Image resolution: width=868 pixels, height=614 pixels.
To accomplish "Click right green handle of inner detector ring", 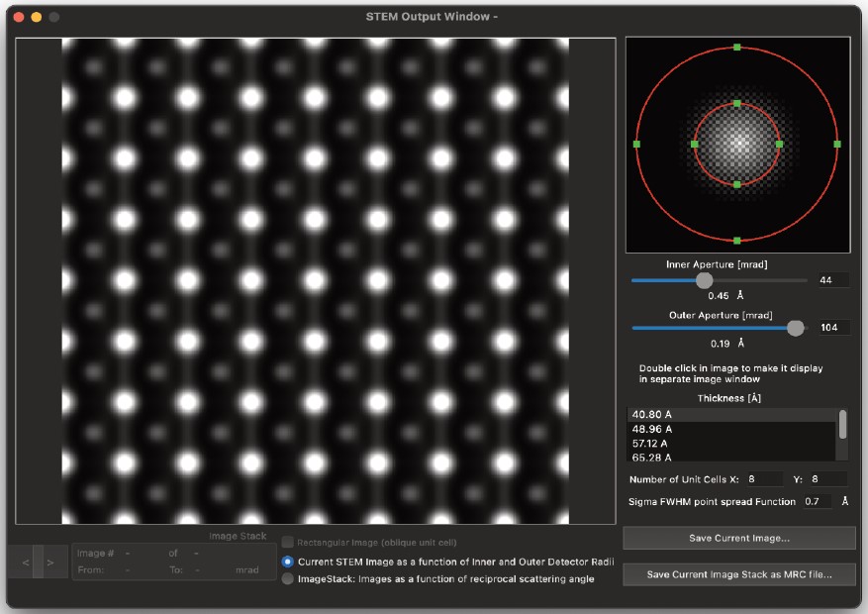I will [x=780, y=145].
